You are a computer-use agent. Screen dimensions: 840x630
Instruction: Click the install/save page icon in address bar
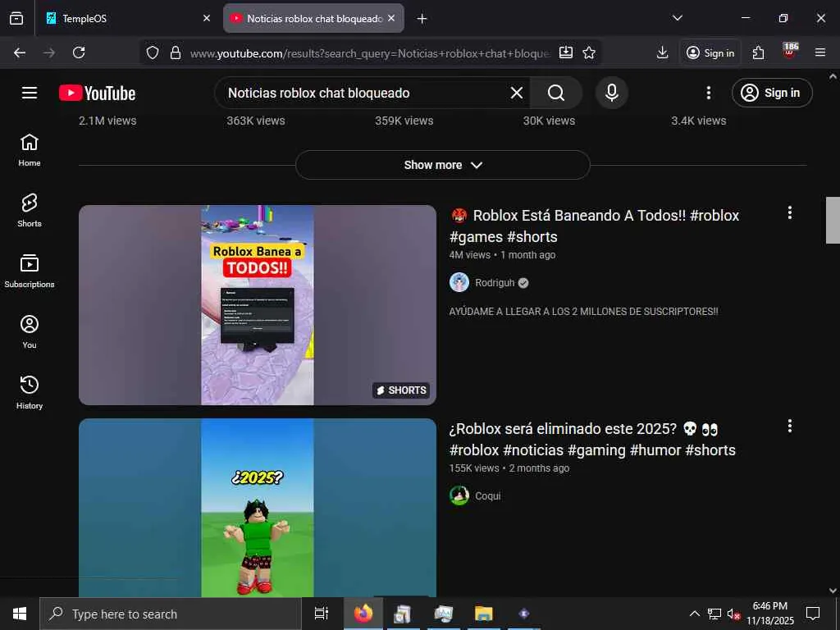[566, 52]
